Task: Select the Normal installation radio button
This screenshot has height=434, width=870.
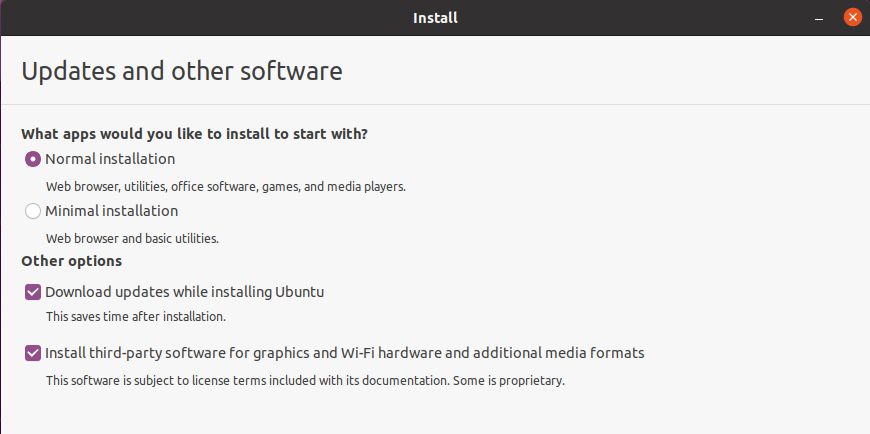Action: 33,159
